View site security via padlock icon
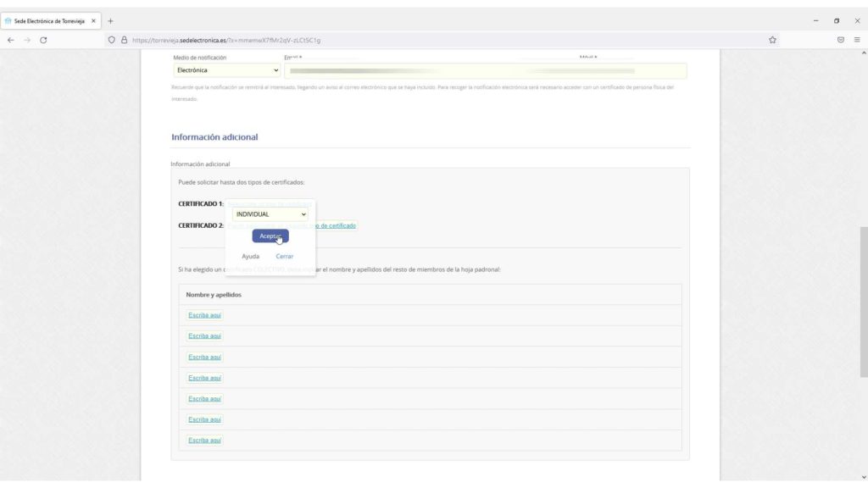 click(124, 40)
